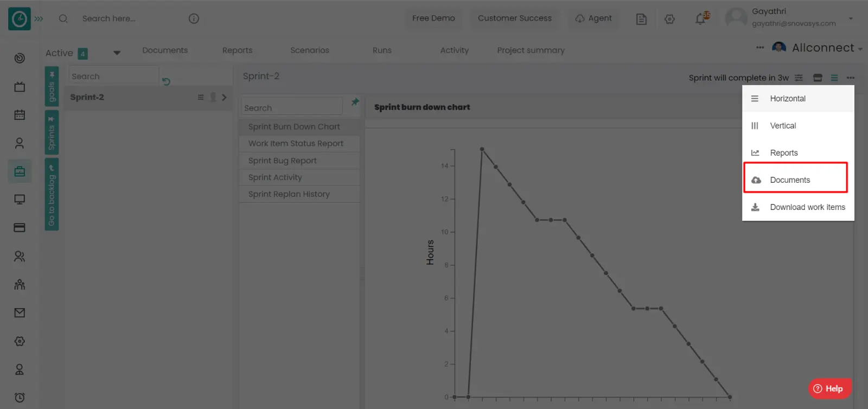
Task: Open the monitor icon in left sidebar
Action: point(20,200)
